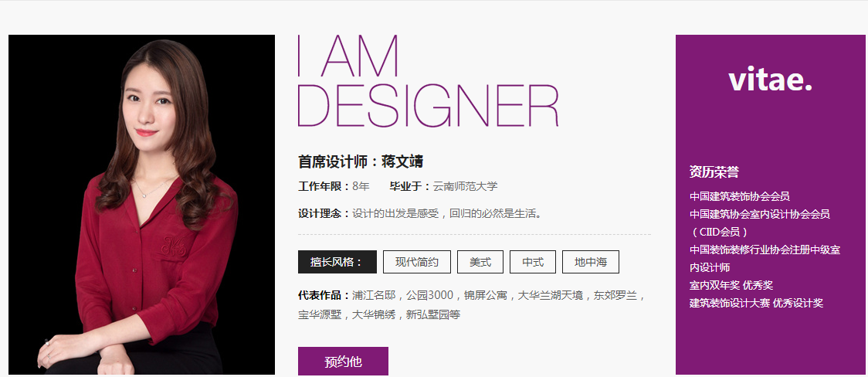Click graduation school 云南师范大学
Image resolution: width=868 pixels, height=377 pixels.
[x=465, y=186]
